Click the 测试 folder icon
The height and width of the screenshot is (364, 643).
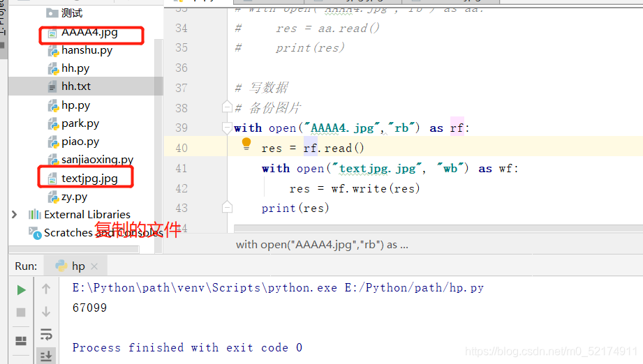coord(52,13)
